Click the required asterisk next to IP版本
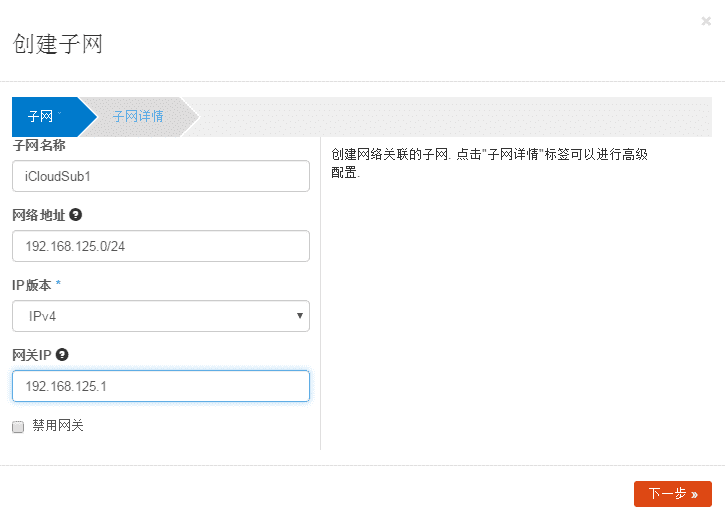The height and width of the screenshot is (520, 725). tap(58, 285)
